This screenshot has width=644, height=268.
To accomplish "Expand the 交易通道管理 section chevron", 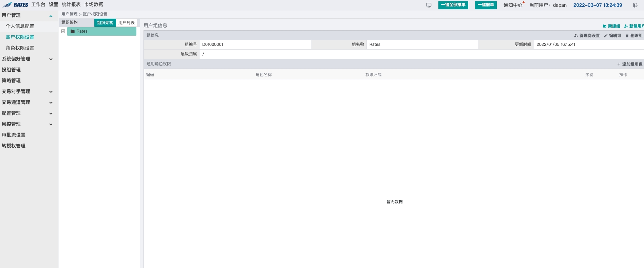I will click(x=51, y=103).
